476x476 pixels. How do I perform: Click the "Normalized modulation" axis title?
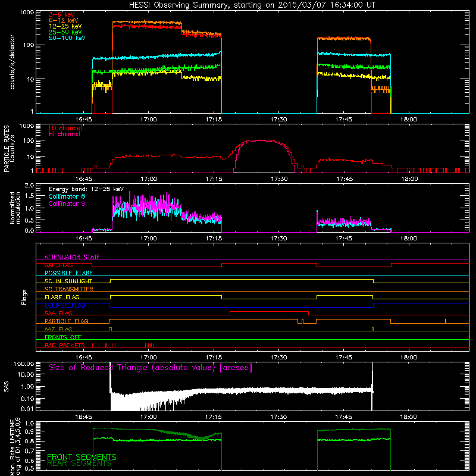pyautogui.click(x=15, y=208)
